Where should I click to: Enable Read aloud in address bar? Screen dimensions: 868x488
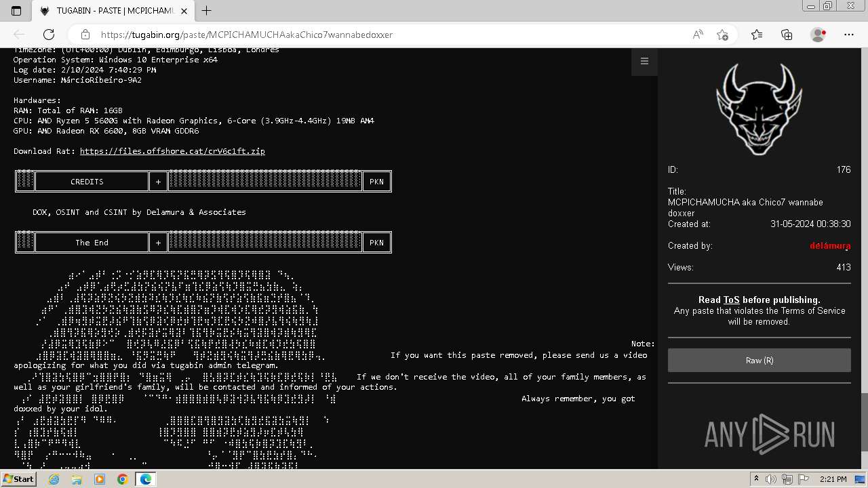[698, 35]
